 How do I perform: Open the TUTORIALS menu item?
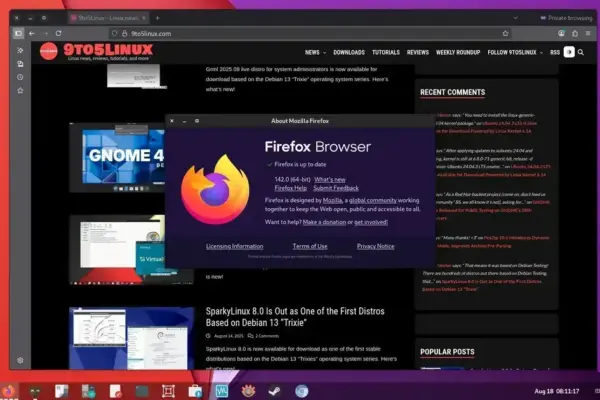pos(386,52)
